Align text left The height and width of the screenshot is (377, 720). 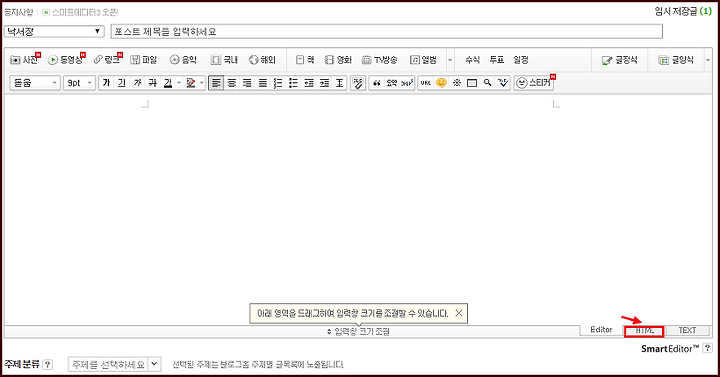coord(216,83)
